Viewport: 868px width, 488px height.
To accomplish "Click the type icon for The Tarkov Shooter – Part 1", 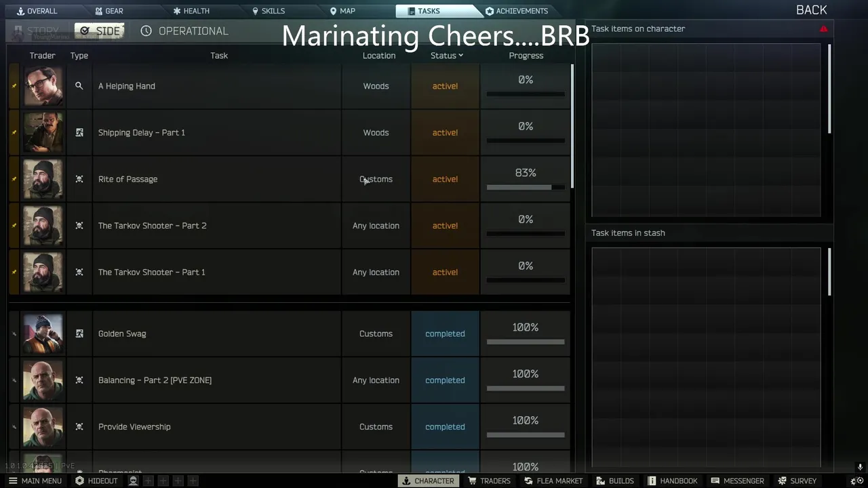I will coord(79,272).
